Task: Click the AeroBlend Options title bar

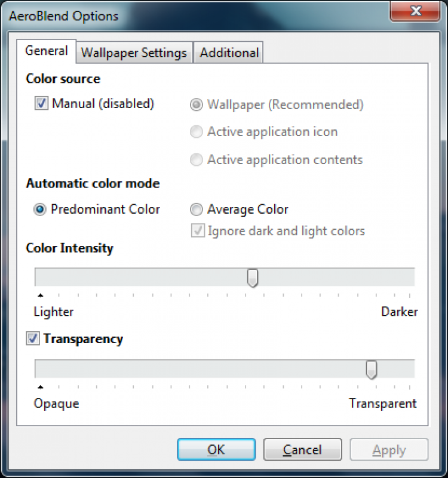Action: tap(179, 16)
